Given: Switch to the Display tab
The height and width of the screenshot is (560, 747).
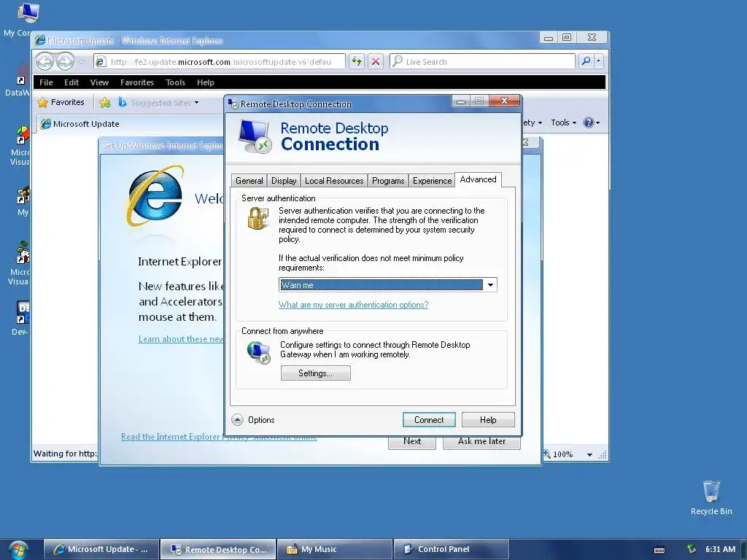Looking at the screenshot, I should click(284, 181).
